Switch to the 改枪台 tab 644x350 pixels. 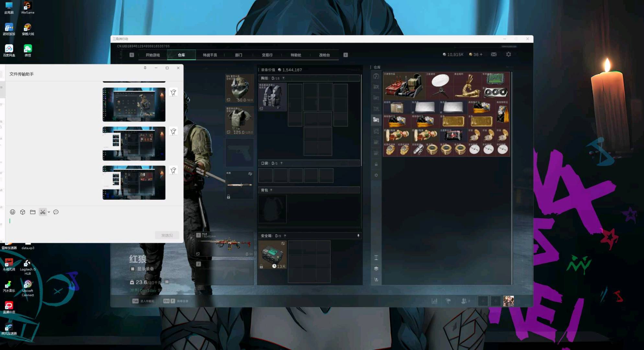coord(324,55)
